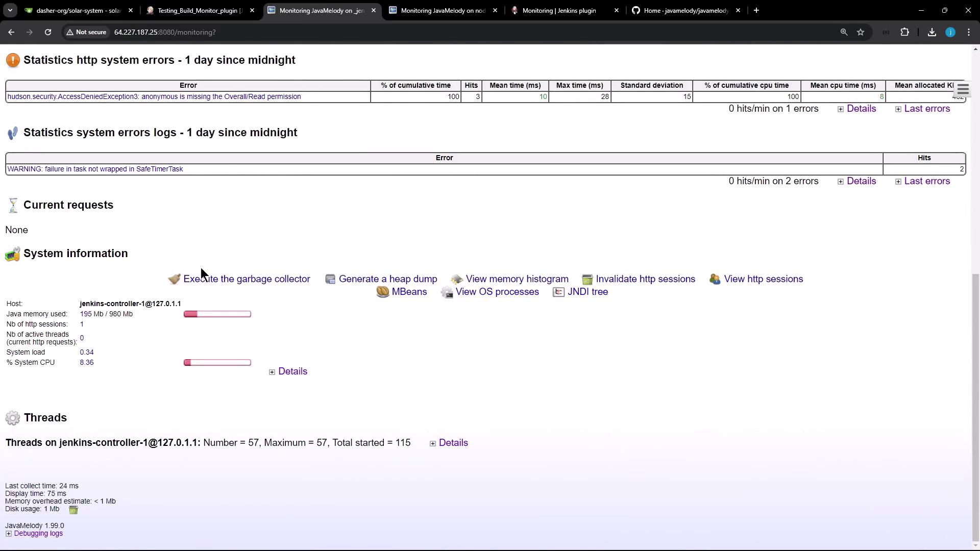Viewport: 980px width, 551px height.
Task: Open the hamburger menu at the page's right edge
Action: (963, 90)
